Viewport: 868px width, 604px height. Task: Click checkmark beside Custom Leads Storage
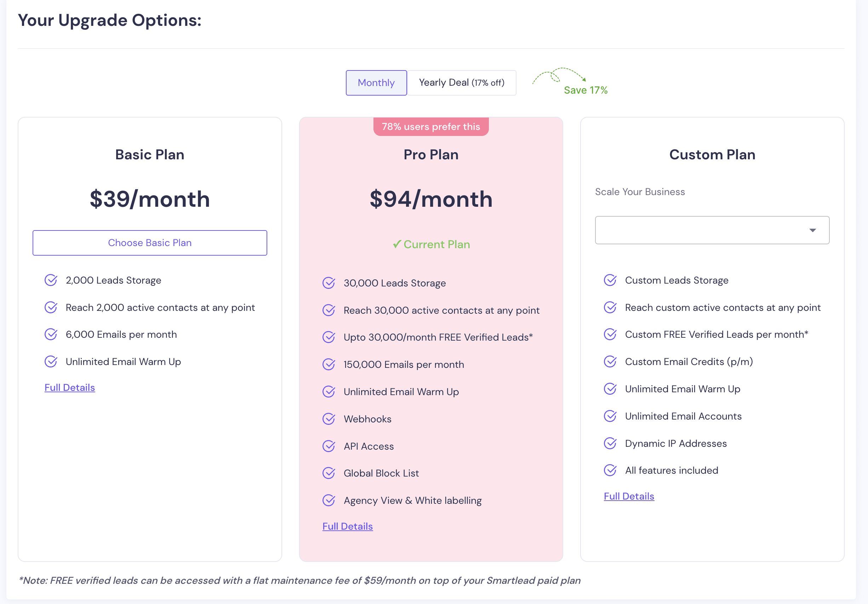click(x=610, y=280)
